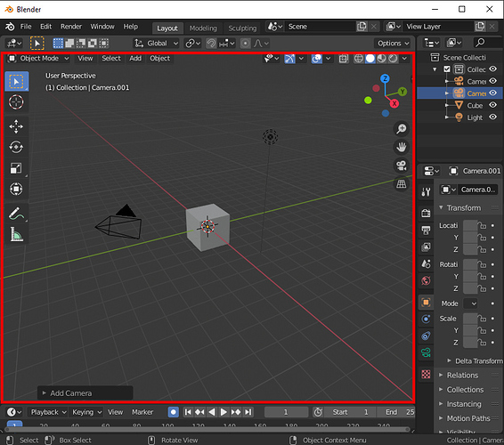Image resolution: width=504 pixels, height=445 pixels.
Task: Toggle the Collection exclude checkbox
Action: pyautogui.click(x=446, y=69)
